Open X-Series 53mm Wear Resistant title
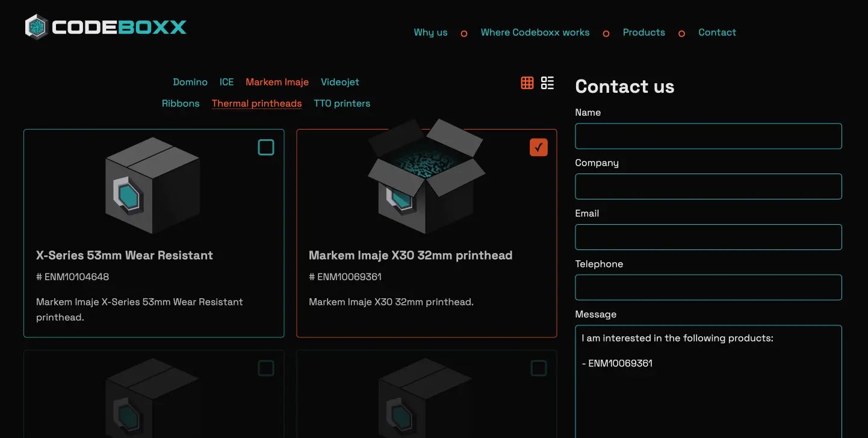Screen dimensions: 868x438 [x=125, y=255]
